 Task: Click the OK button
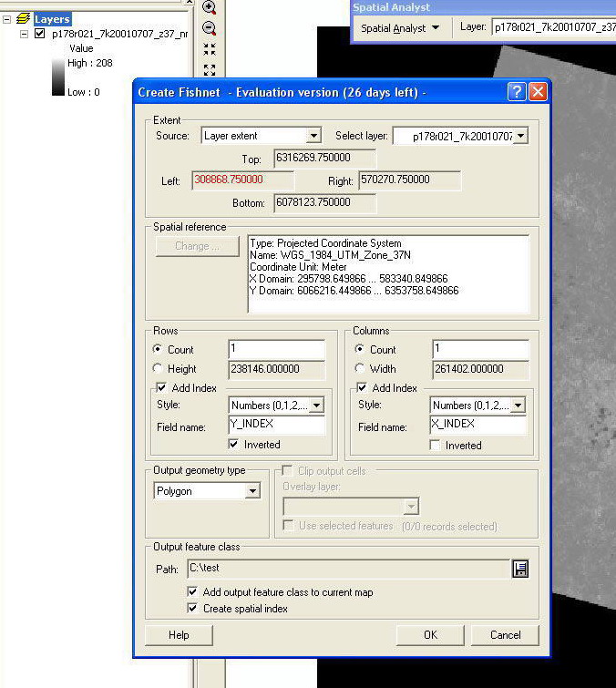click(430, 635)
